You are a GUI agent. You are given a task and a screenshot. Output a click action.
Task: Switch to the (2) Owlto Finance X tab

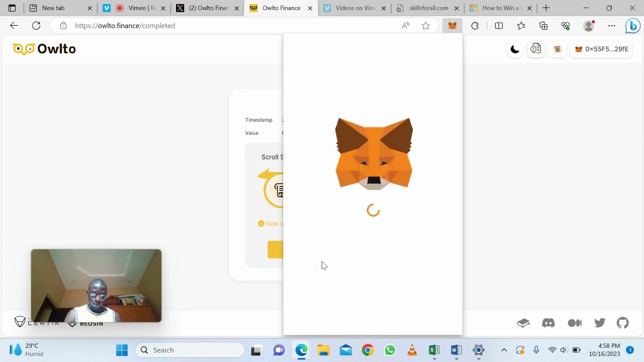[207, 8]
